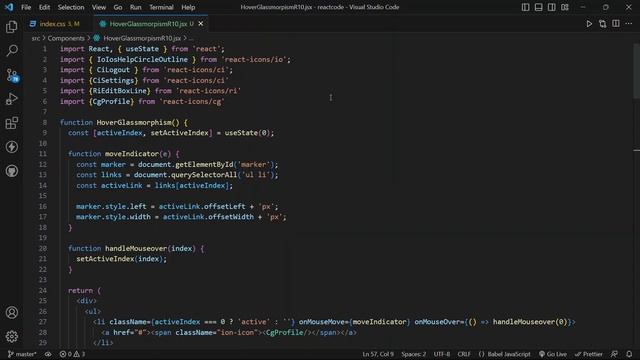This screenshot has width=640, height=360.
Task: Toggle the secondary side bar layout icon
Action: [x=551, y=7]
